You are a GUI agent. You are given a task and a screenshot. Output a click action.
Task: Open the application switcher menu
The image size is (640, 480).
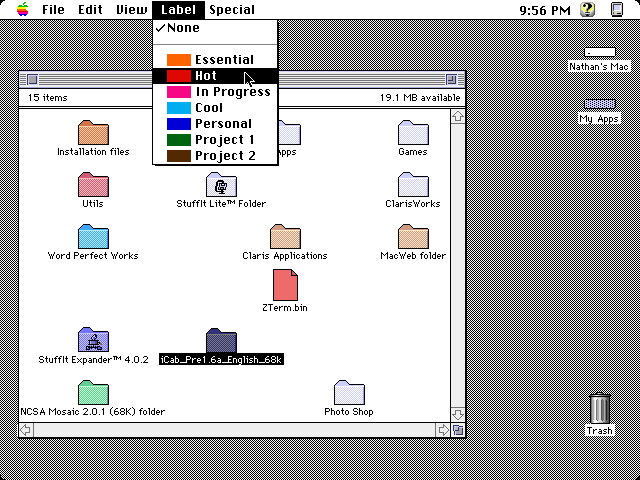click(616, 9)
